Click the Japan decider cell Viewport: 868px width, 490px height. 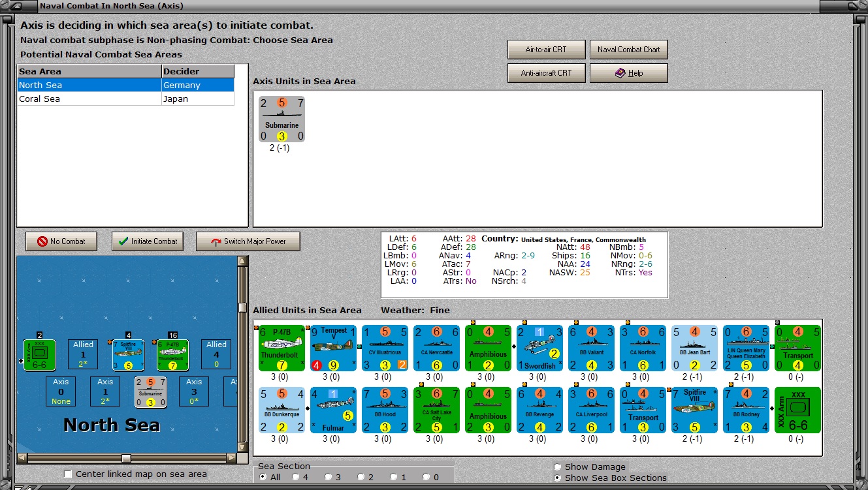point(198,99)
